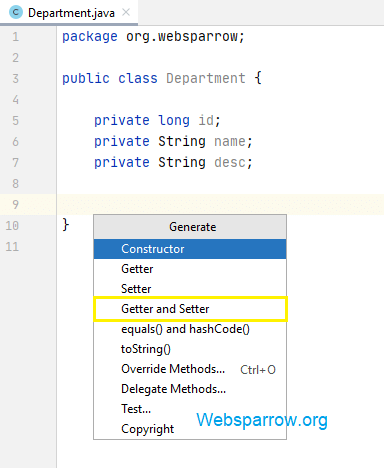Click the 'long' type keyword
The image size is (384, 468).
pyautogui.click(x=174, y=121)
